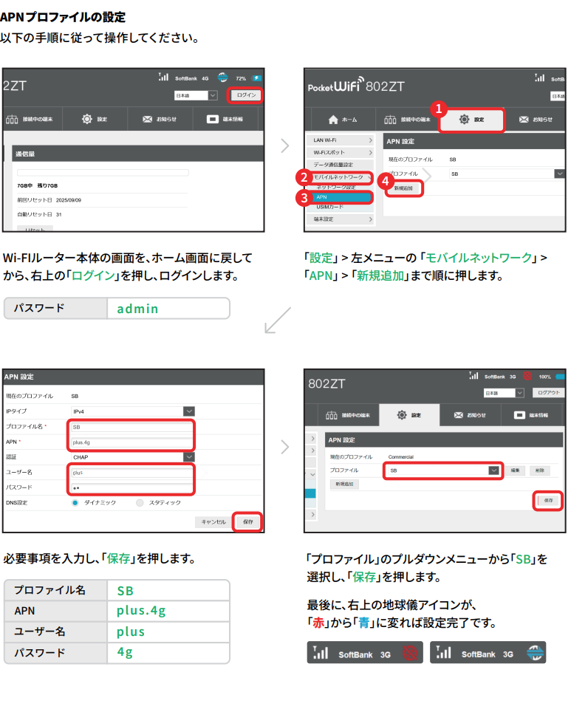Click the パスワード input field with dots

click(x=132, y=488)
